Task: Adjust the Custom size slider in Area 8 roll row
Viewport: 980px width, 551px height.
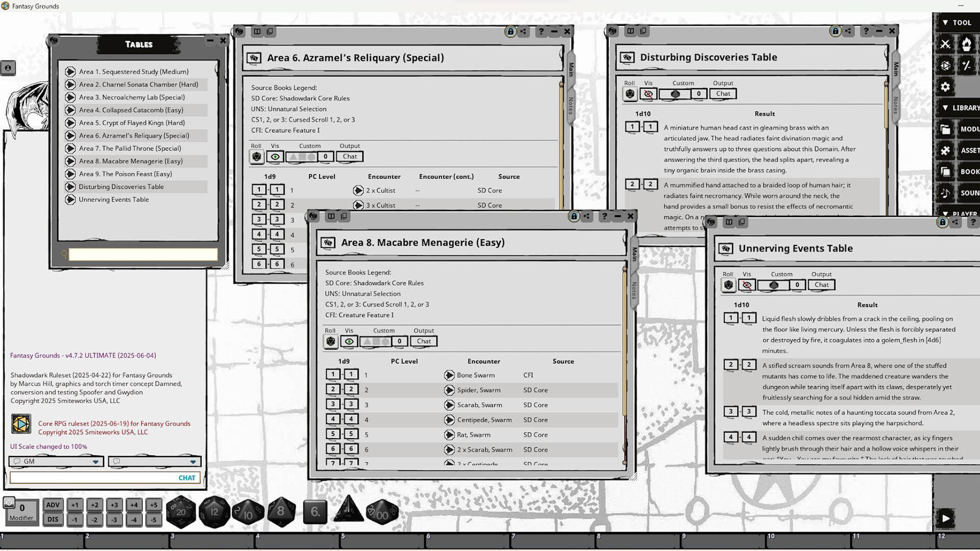Action: point(376,341)
